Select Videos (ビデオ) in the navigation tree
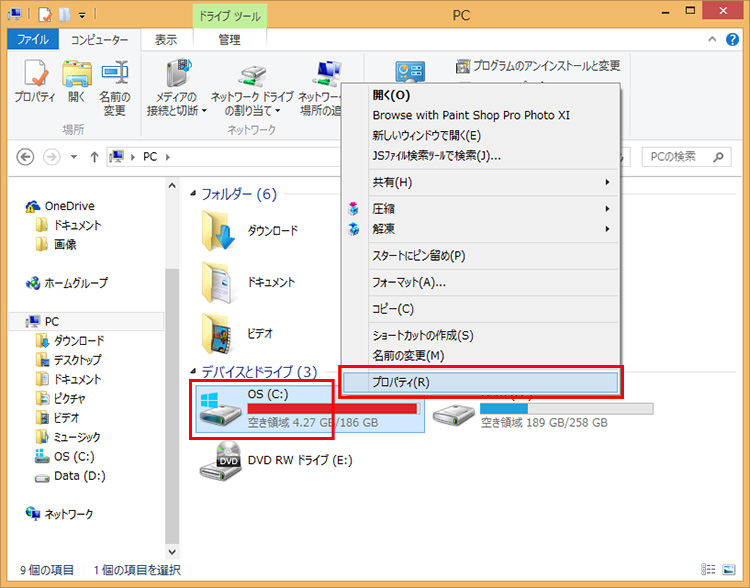750x588 pixels. pyautogui.click(x=57, y=418)
